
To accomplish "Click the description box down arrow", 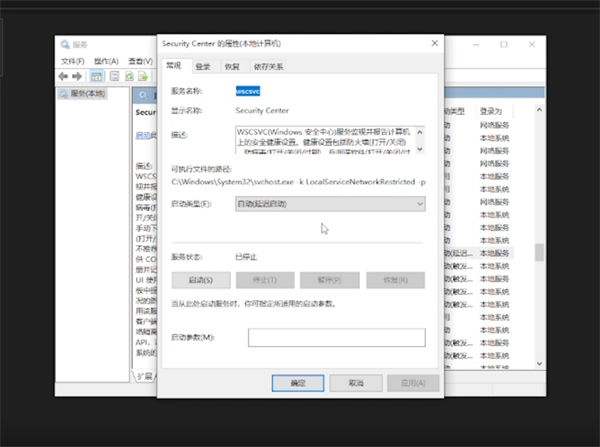I will 420,149.
